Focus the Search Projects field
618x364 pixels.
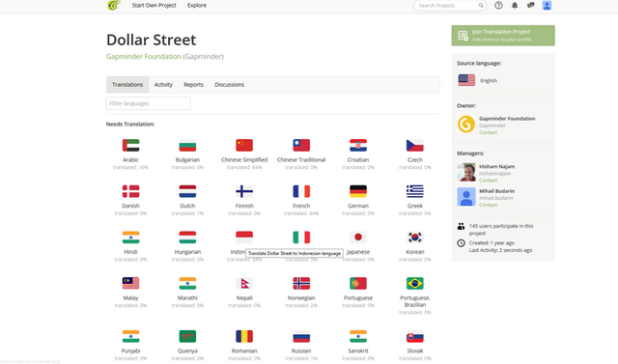[x=450, y=6]
